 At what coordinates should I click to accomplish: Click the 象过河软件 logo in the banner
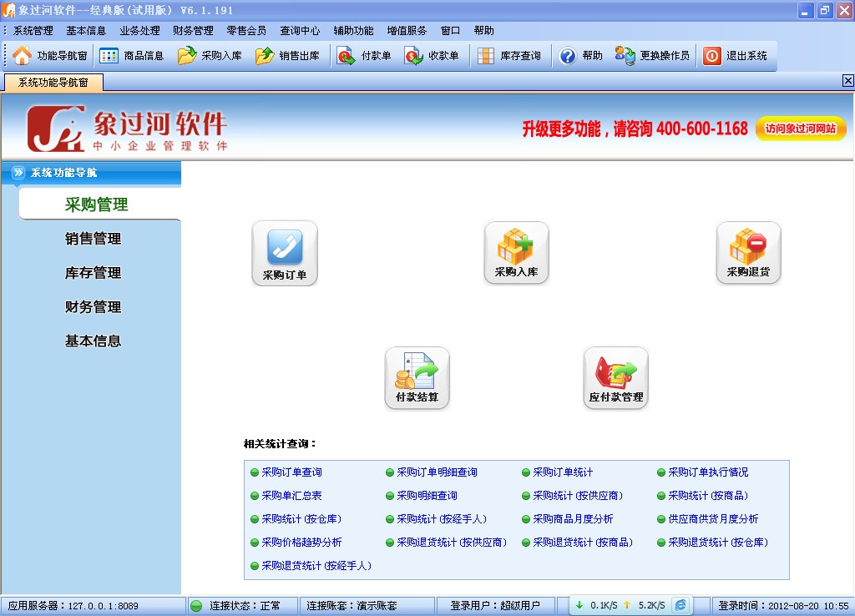point(127,129)
